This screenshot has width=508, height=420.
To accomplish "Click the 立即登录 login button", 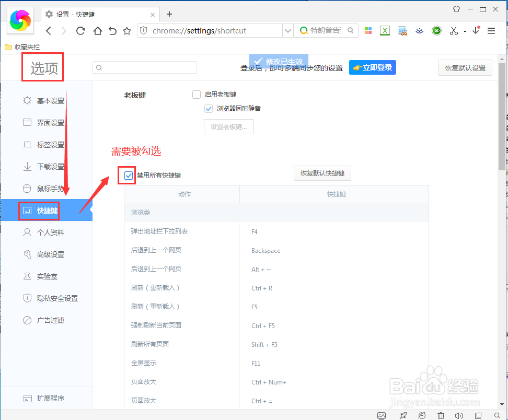I will pyautogui.click(x=372, y=67).
